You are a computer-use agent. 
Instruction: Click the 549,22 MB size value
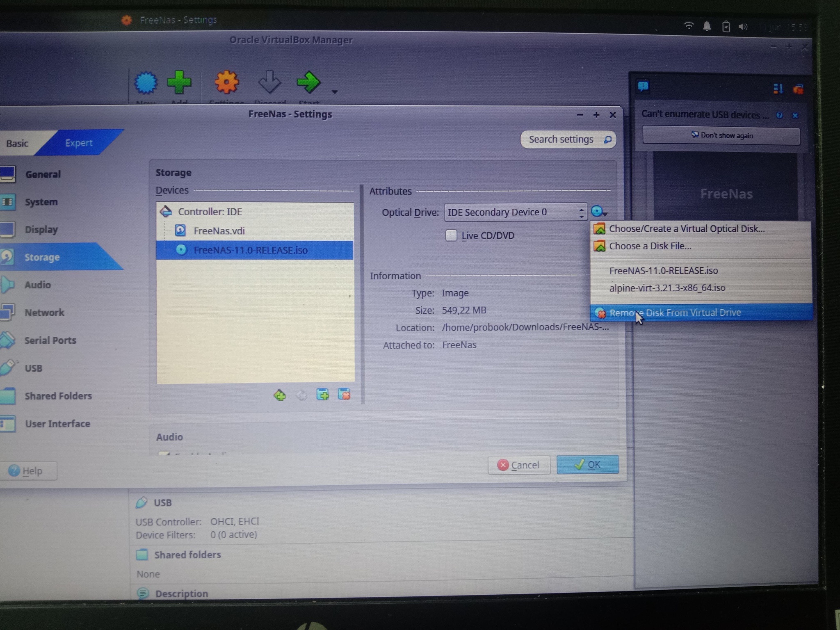click(x=464, y=310)
